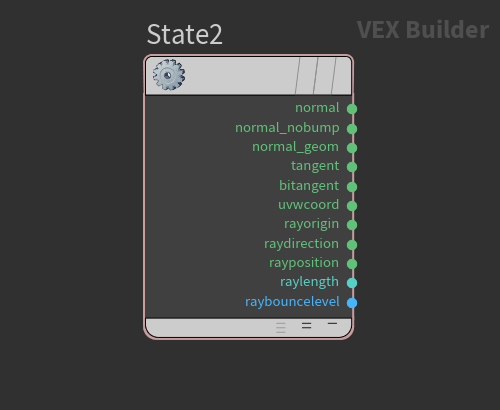
Task: Expand node with three-line icon
Action: click(x=281, y=328)
